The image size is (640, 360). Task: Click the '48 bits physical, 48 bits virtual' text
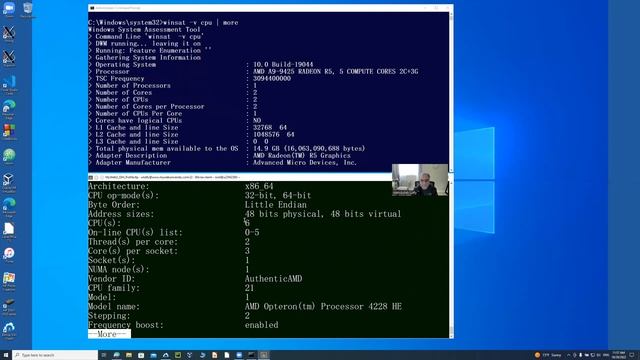(323, 214)
